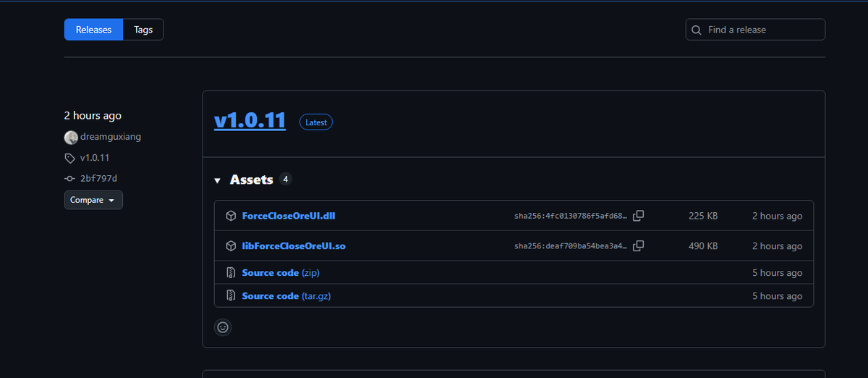Screen dimensions: 868x378
Task: Click the package icon for libForceCloseOreUI.so
Action: coord(231,246)
